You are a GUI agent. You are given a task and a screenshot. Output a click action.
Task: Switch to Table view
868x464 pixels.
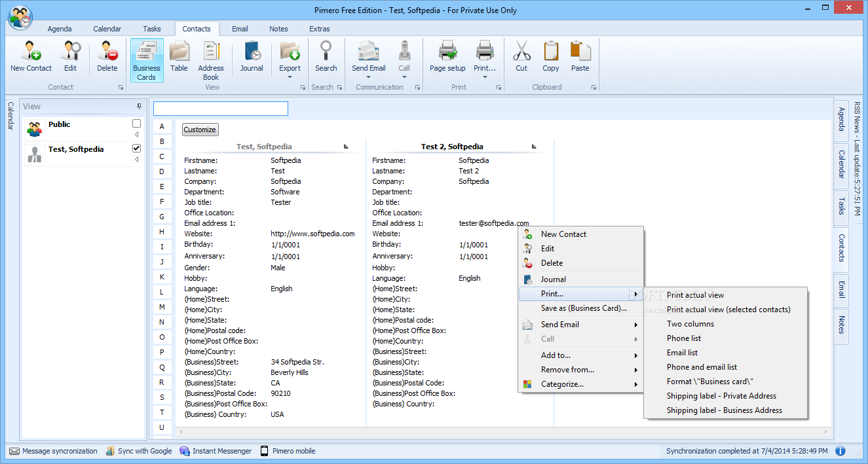coord(179,56)
